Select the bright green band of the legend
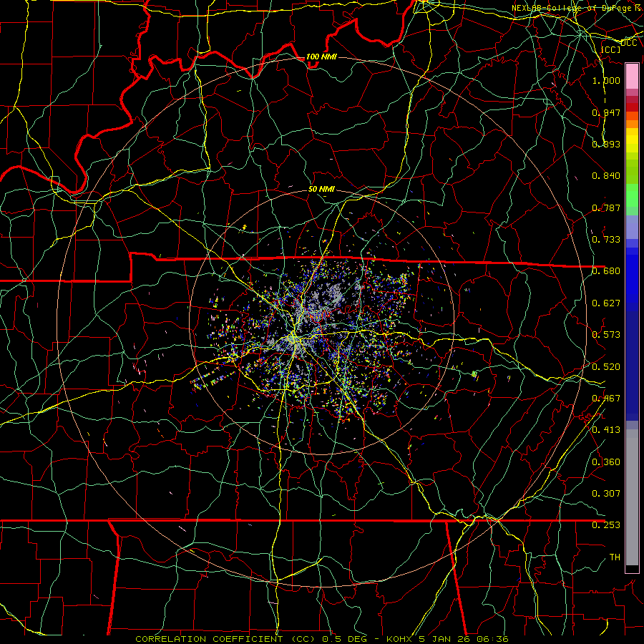This screenshot has width=644, height=644. [x=632, y=195]
